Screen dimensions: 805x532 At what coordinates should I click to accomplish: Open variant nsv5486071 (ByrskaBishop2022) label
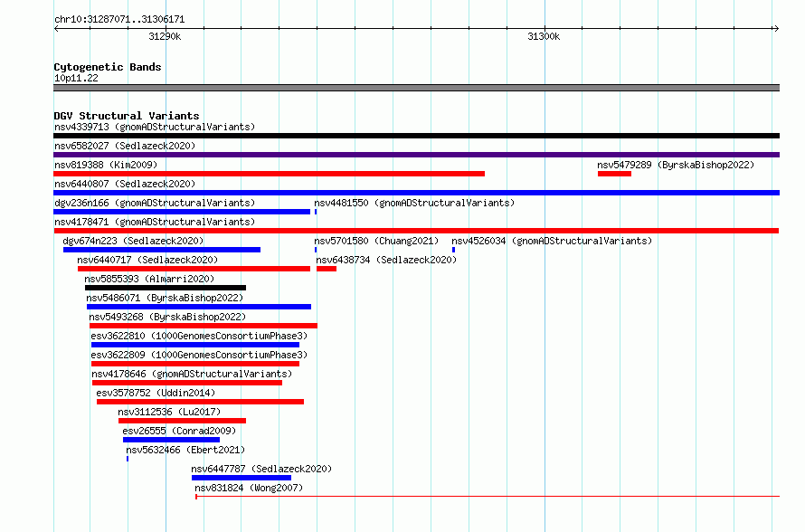(x=165, y=298)
